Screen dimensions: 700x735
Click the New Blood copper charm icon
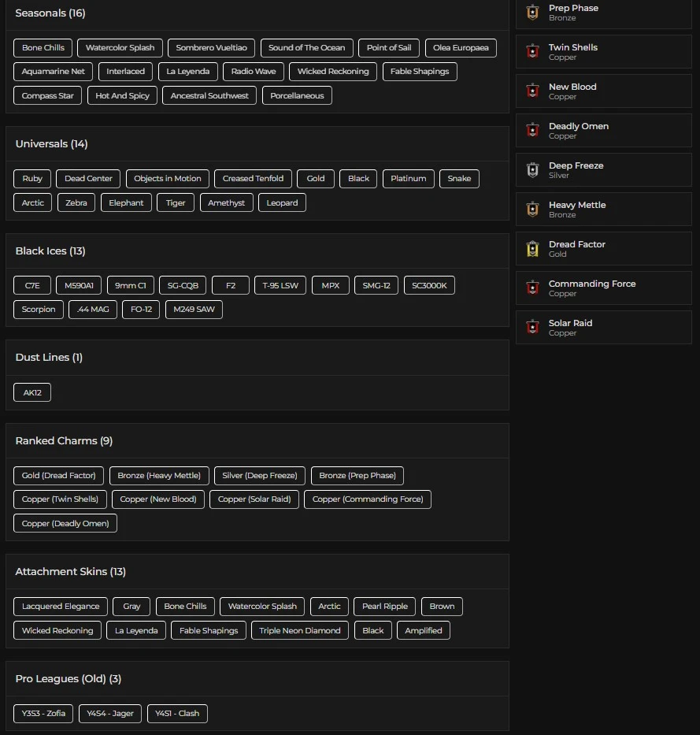pos(532,91)
